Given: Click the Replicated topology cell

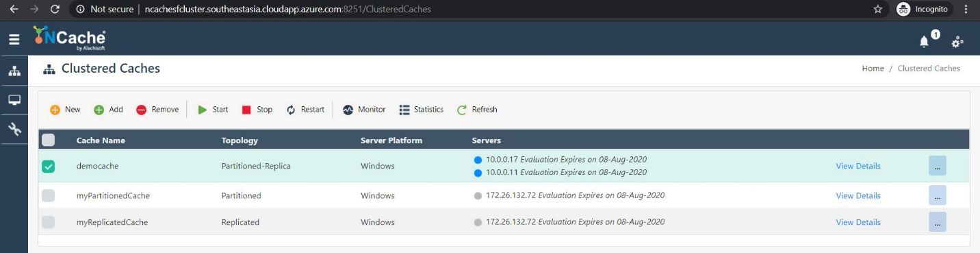Looking at the screenshot, I should (x=240, y=222).
